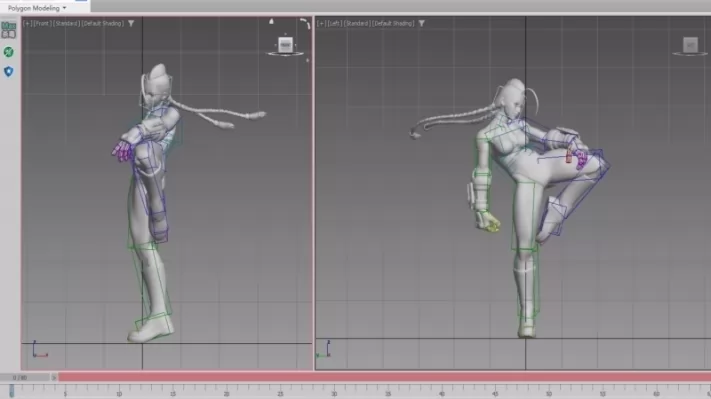Viewport: 711px width, 399px height.
Task: Open the [Standard] menu in Left viewport
Action: pos(357,23)
